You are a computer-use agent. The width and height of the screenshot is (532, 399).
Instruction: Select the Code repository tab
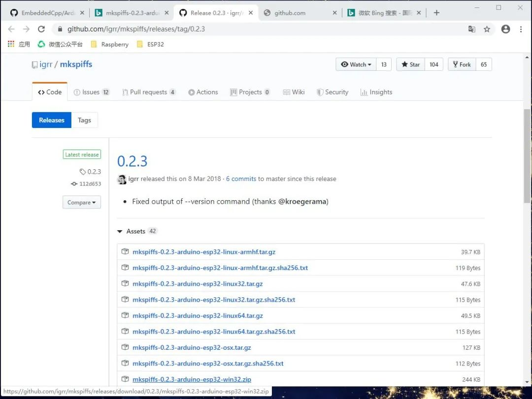50,92
